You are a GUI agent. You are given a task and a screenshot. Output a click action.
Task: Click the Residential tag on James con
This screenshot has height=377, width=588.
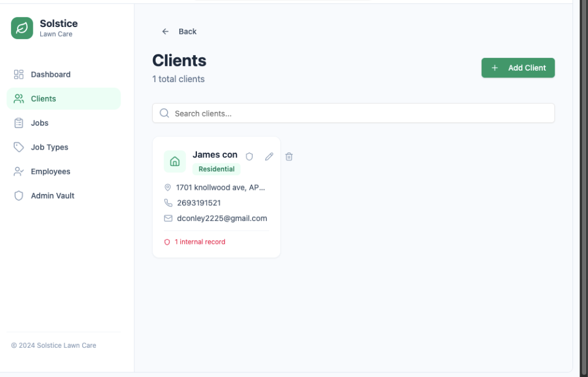pos(216,169)
